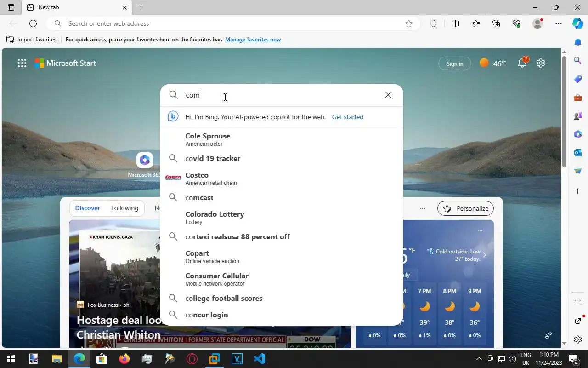Select 'Consumer Cellular' suggestion

coord(282,279)
